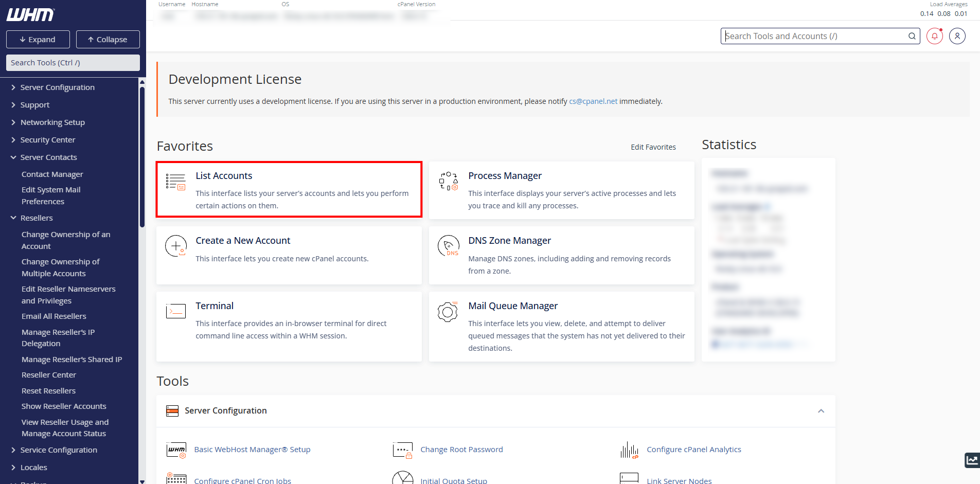Open the Change Root Password link
980x484 pixels.
(x=461, y=450)
